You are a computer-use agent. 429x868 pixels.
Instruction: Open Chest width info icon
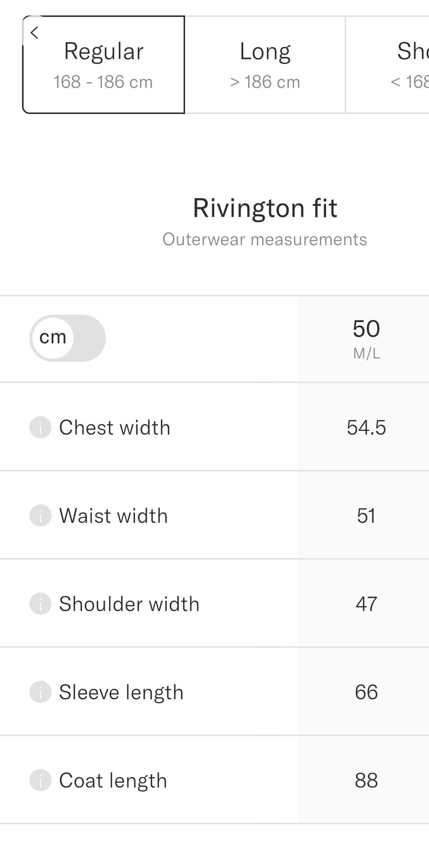tap(41, 427)
